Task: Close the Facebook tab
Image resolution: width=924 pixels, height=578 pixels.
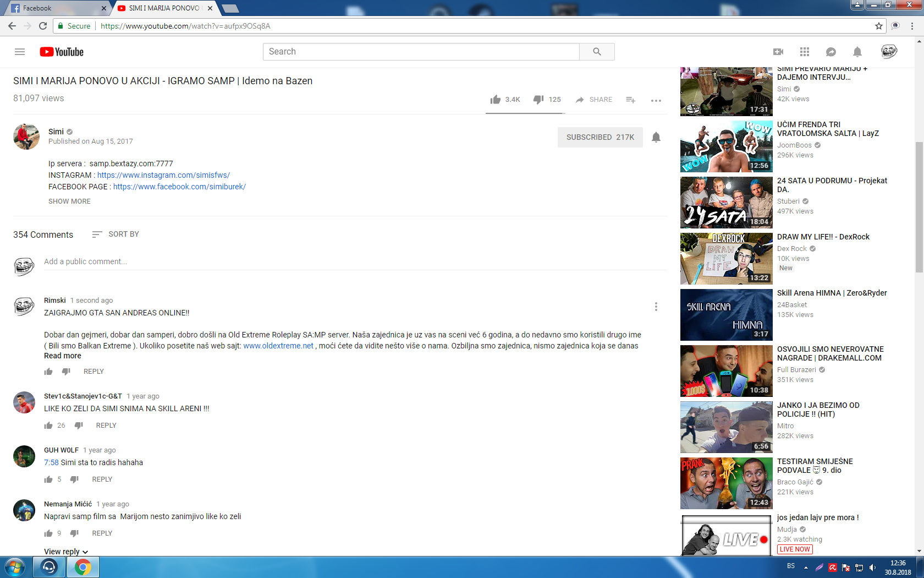Action: (x=104, y=8)
